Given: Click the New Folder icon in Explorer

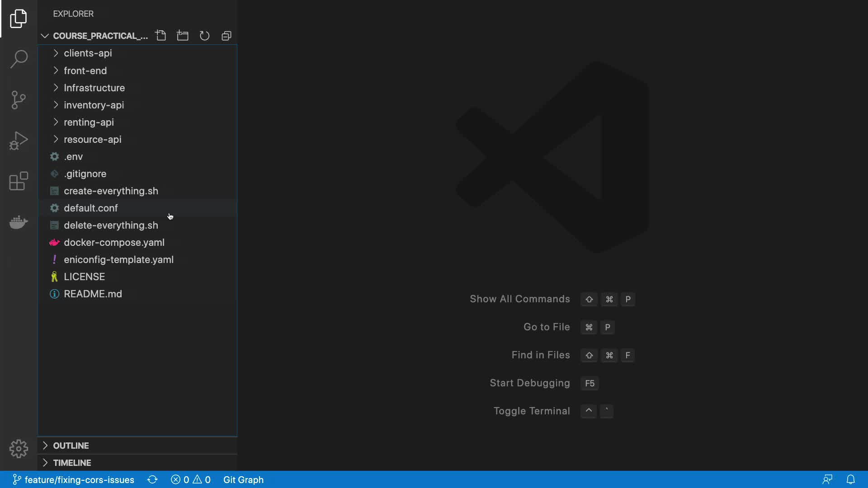Looking at the screenshot, I should [183, 36].
